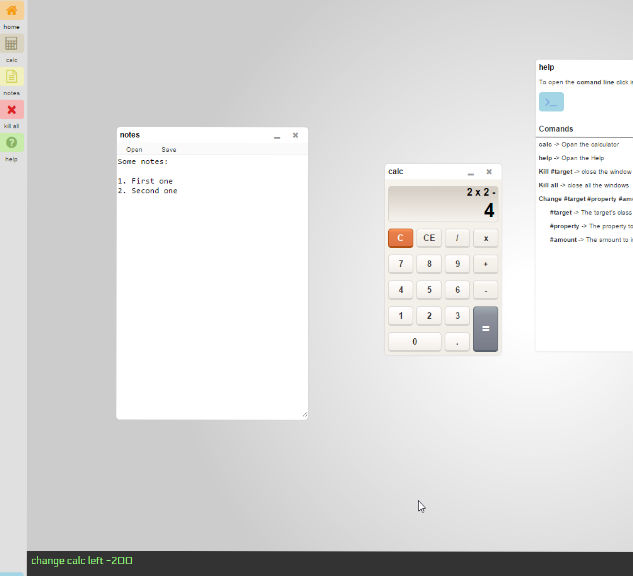
Task: Grab the notes window resize handle
Action: 304,414
